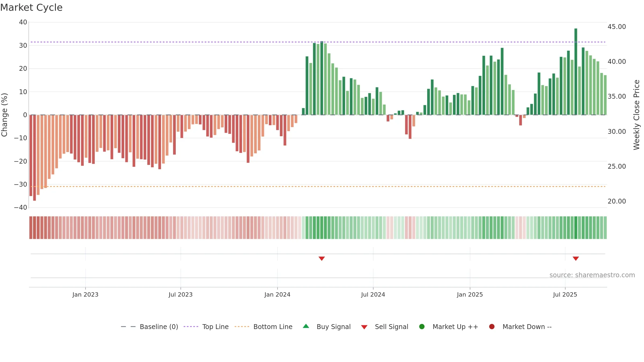
Task: Click the Jul 2024 axis label
Action: [x=373, y=294]
